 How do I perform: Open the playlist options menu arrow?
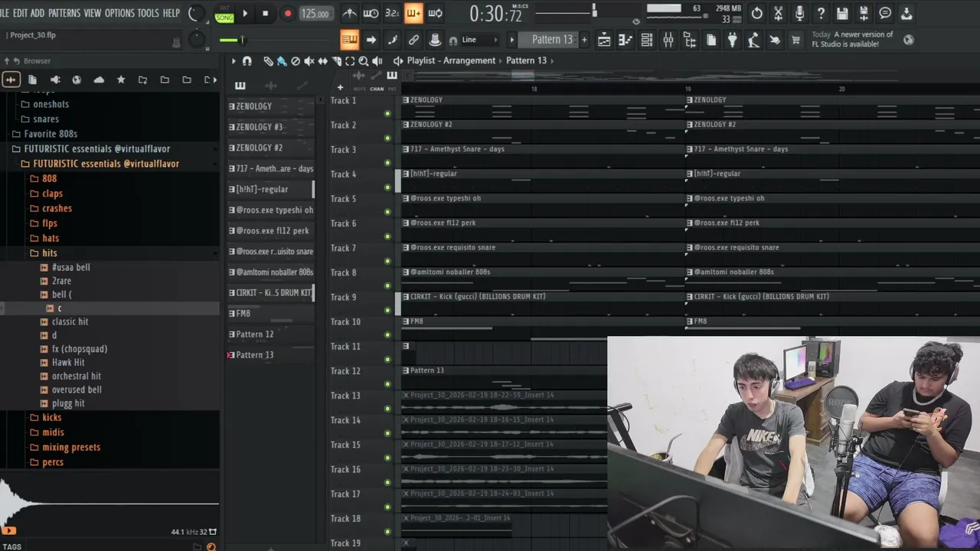pos(234,61)
